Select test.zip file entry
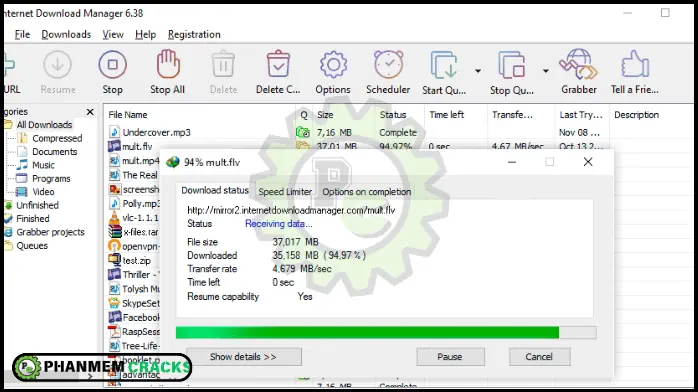 point(137,260)
